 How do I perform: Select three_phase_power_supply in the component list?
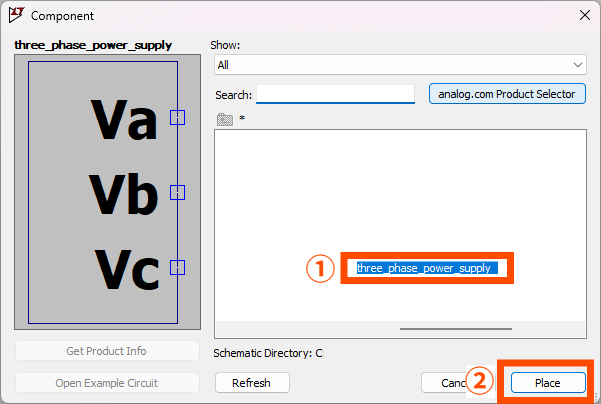click(423, 268)
